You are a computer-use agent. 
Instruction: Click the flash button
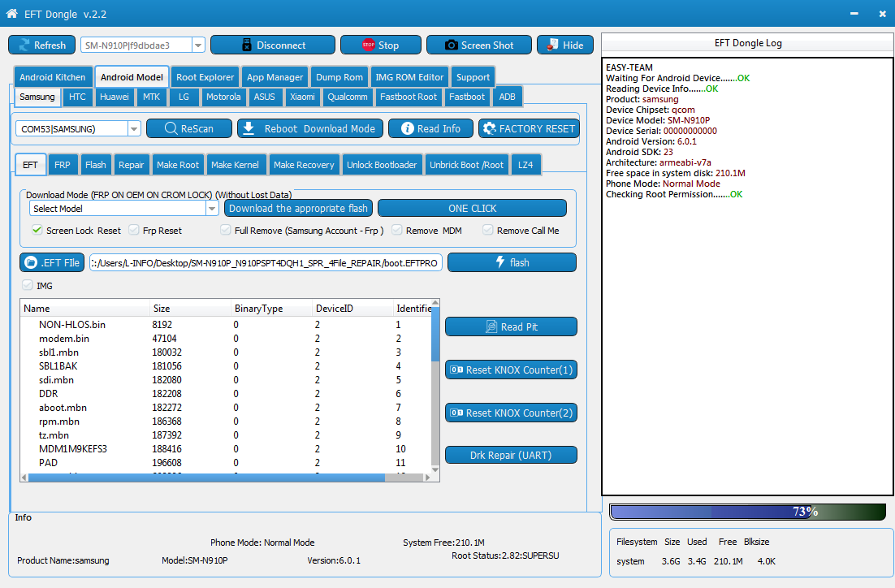(x=512, y=262)
